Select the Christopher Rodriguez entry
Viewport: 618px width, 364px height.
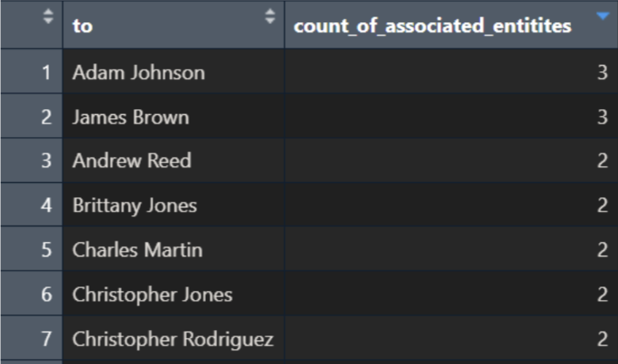pyautogui.click(x=173, y=339)
